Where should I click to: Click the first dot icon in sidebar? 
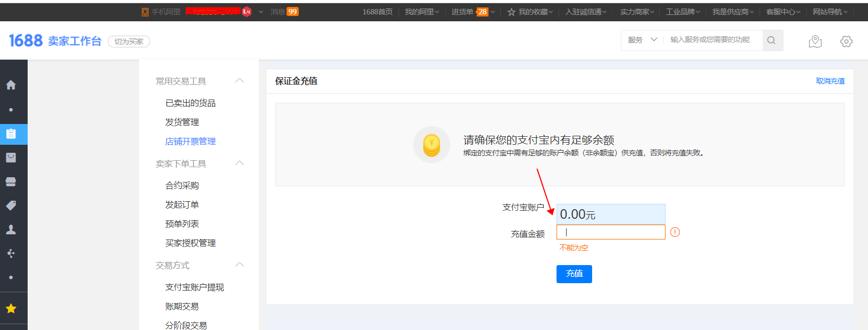(x=11, y=110)
